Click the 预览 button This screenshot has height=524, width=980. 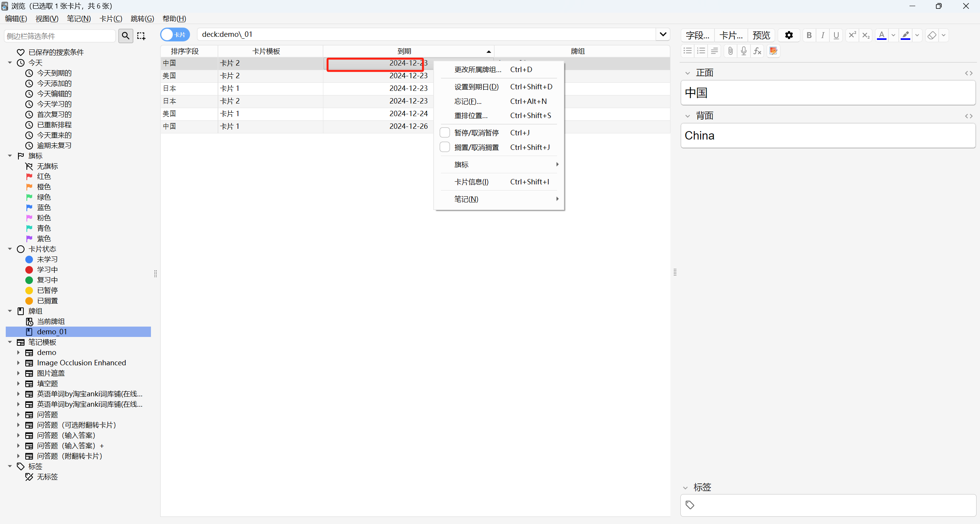[x=761, y=35]
